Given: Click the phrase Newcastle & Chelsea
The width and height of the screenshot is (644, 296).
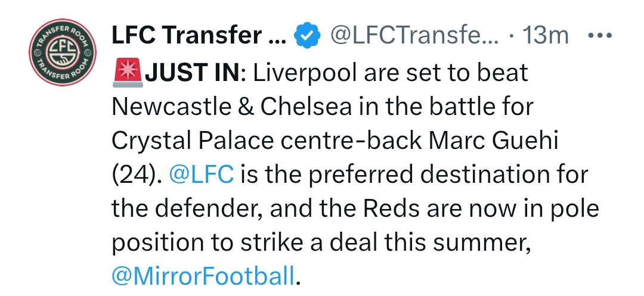Looking at the screenshot, I should [x=232, y=107].
